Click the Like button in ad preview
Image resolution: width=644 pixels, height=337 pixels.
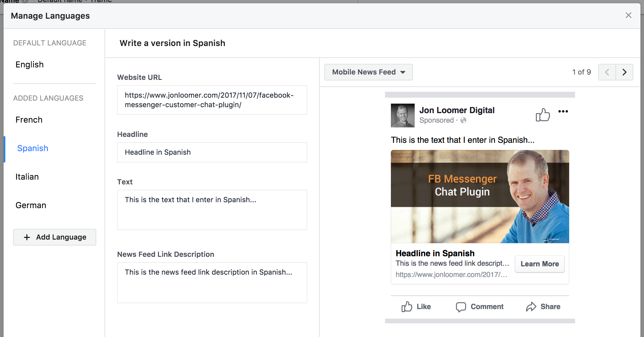tap(416, 307)
